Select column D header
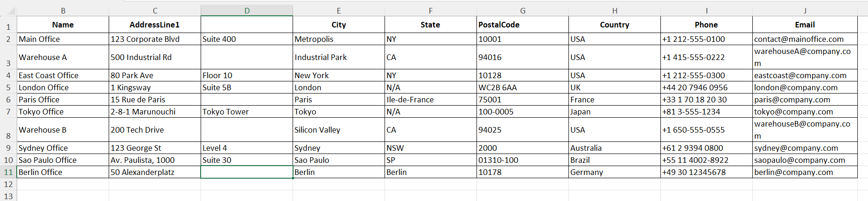 click(247, 10)
